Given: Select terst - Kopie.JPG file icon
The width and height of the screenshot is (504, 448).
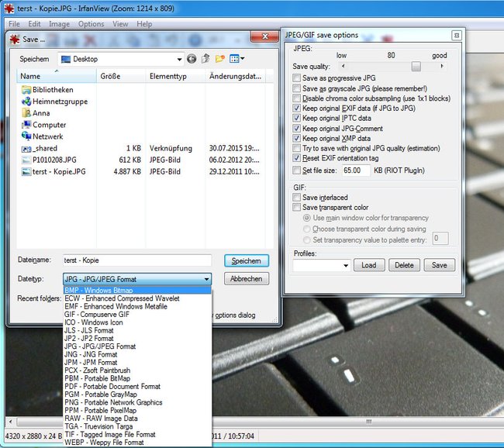Looking at the screenshot, I should 26,171.
